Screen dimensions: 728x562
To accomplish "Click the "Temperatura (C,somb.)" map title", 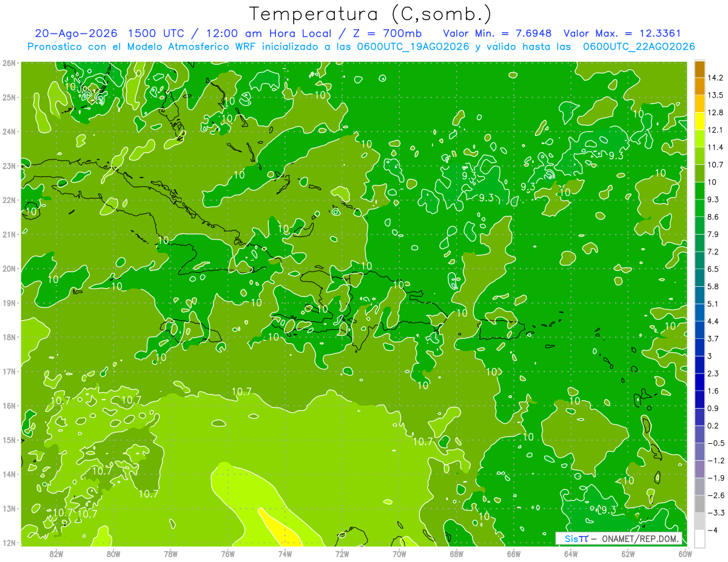I will [x=371, y=13].
